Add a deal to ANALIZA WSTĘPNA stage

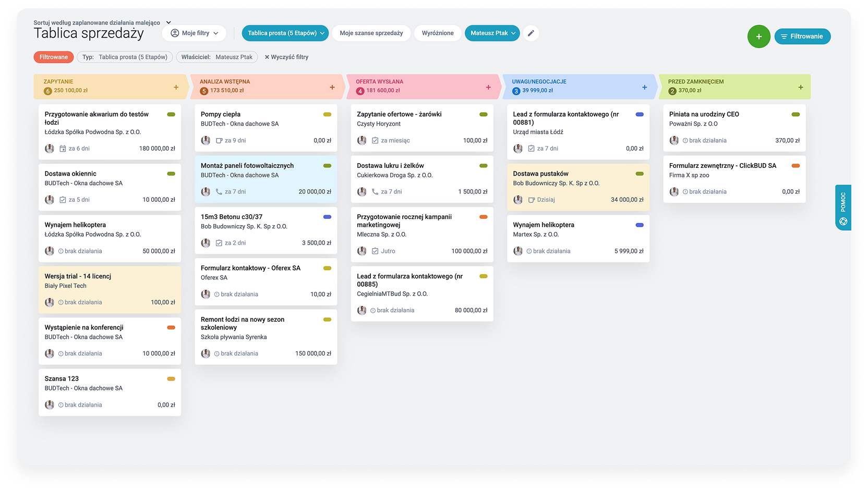pyautogui.click(x=332, y=87)
